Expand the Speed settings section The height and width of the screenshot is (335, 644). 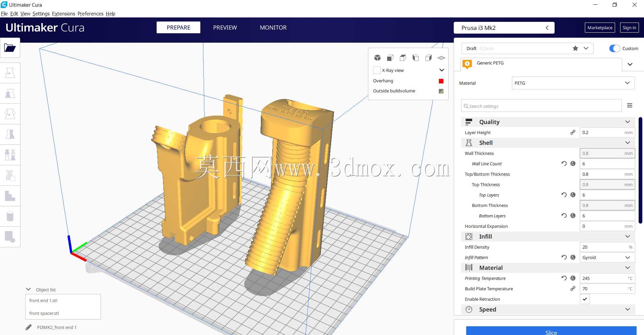coord(628,309)
